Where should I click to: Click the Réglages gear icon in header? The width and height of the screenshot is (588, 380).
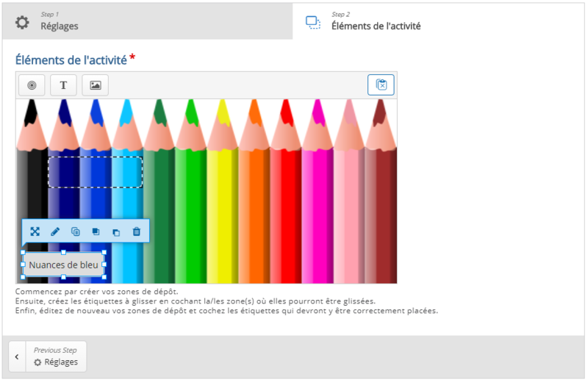click(x=23, y=22)
